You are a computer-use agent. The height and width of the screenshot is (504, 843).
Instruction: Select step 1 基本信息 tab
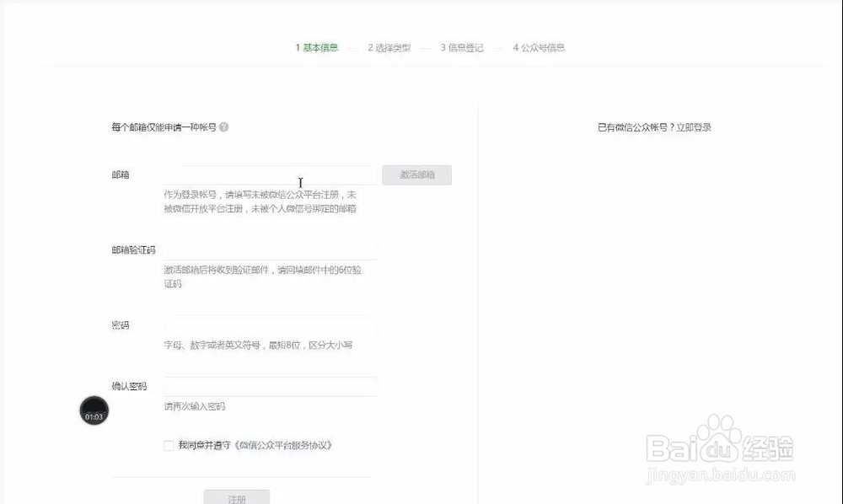point(317,47)
